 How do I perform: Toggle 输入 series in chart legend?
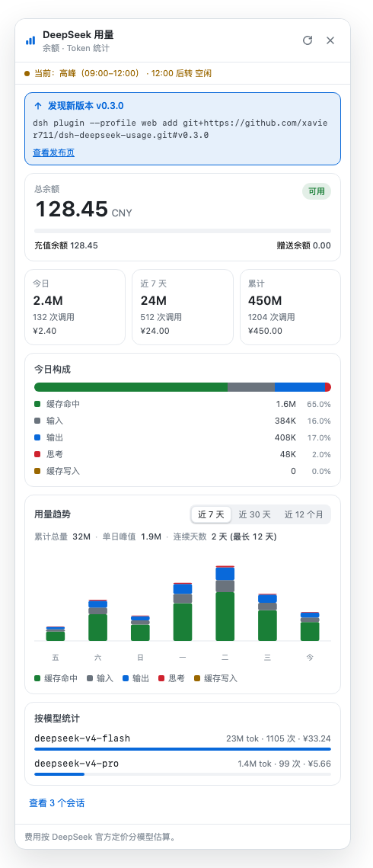click(x=100, y=678)
